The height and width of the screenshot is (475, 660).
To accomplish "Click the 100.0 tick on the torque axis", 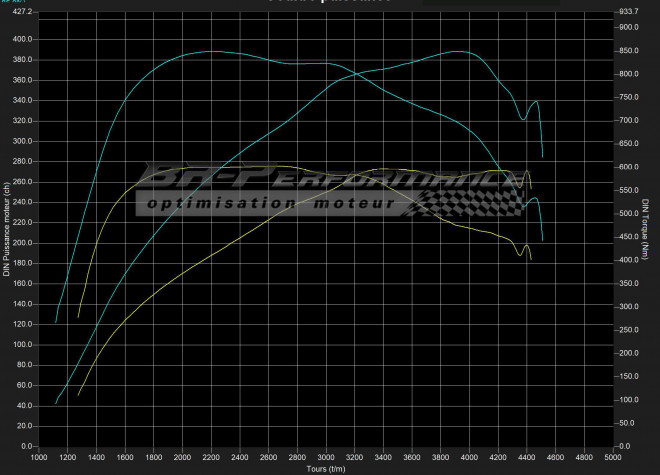I will point(631,400).
